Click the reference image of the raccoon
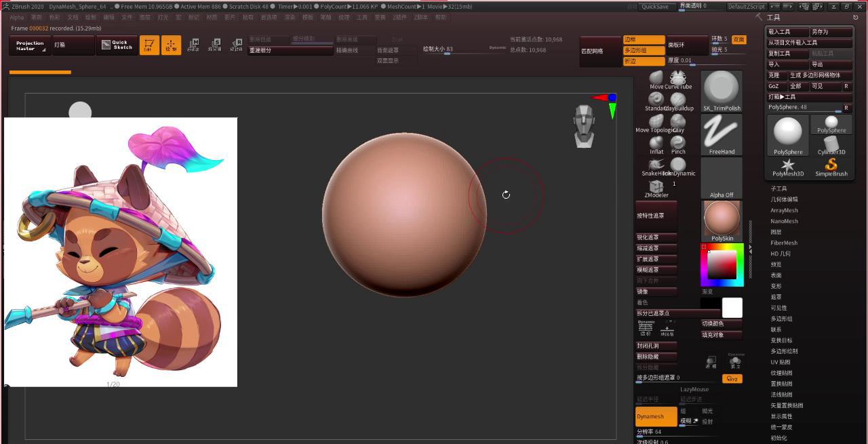The width and height of the screenshot is (868, 444). [x=121, y=251]
